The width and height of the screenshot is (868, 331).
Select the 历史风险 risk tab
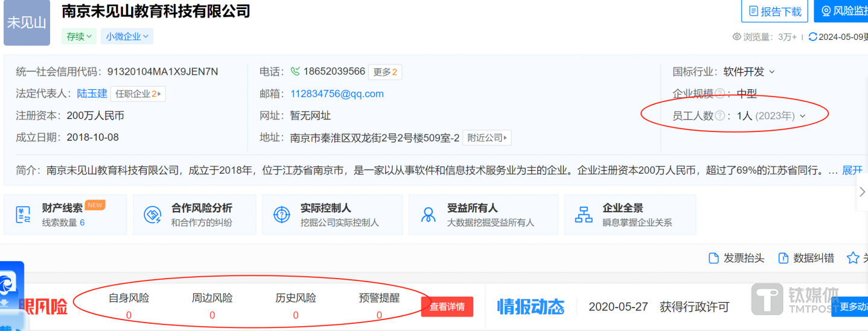(x=296, y=298)
